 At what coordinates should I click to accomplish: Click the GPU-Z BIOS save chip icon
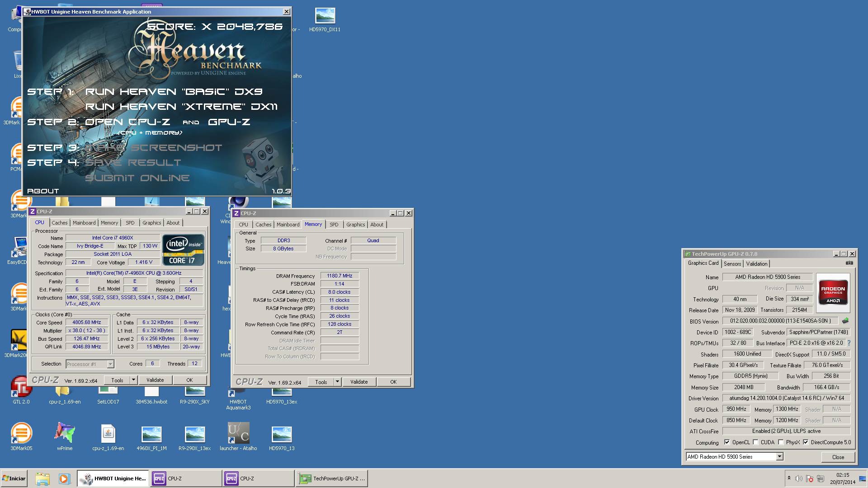point(845,321)
